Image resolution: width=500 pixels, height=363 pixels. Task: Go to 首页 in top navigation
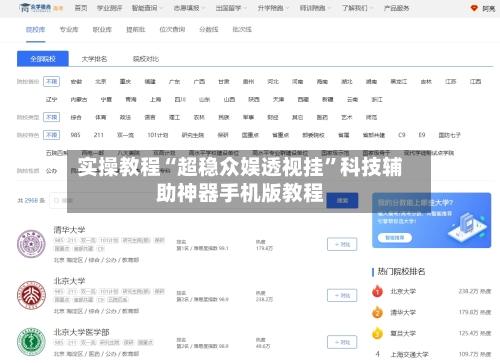(x=81, y=8)
